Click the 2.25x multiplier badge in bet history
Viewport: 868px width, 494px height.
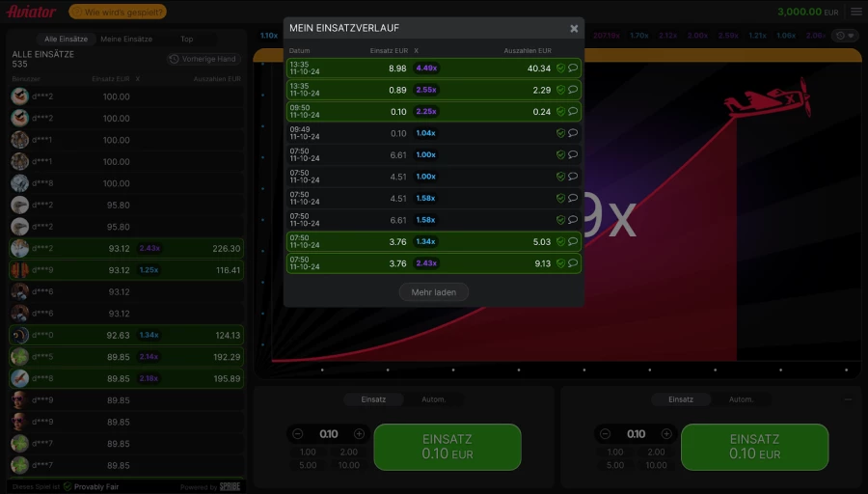click(426, 111)
